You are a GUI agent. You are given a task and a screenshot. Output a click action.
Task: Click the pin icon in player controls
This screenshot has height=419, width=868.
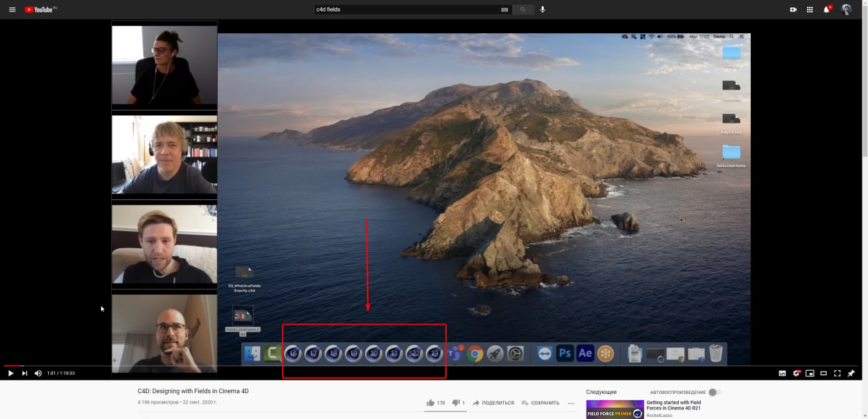pyautogui.click(x=852, y=373)
